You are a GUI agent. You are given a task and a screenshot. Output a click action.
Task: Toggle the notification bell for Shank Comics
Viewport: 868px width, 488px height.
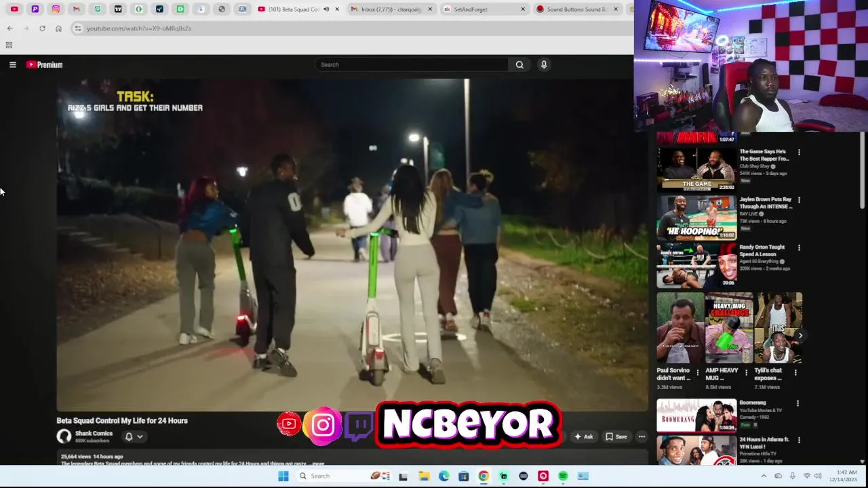[x=128, y=436]
